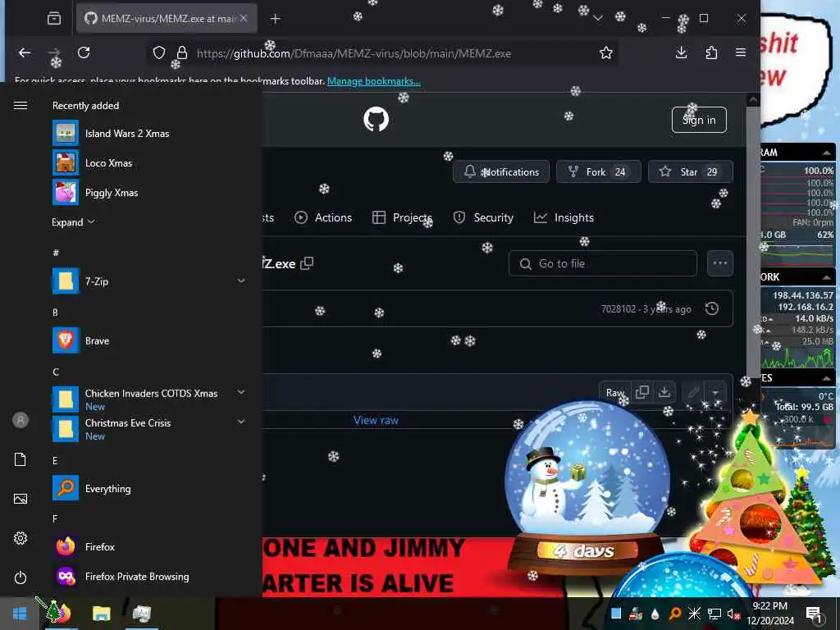
Task: Select the MEMZ-virus/MEMZ.exe tab
Action: tap(167, 18)
